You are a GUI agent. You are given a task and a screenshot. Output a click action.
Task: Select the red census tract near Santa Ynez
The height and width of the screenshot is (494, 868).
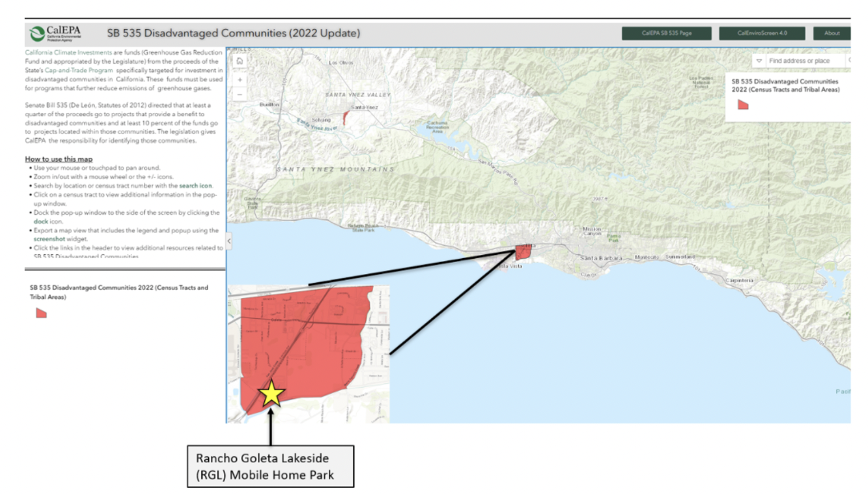click(345, 118)
